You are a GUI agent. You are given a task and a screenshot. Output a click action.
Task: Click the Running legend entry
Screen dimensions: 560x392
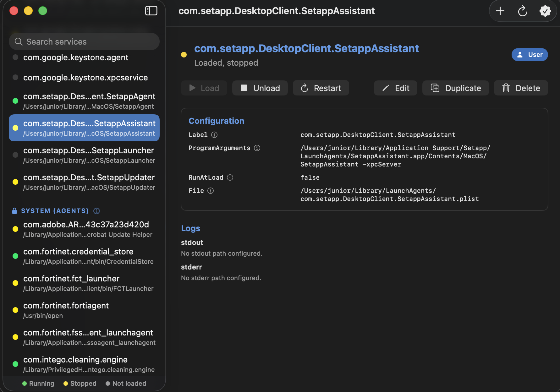[38, 384]
